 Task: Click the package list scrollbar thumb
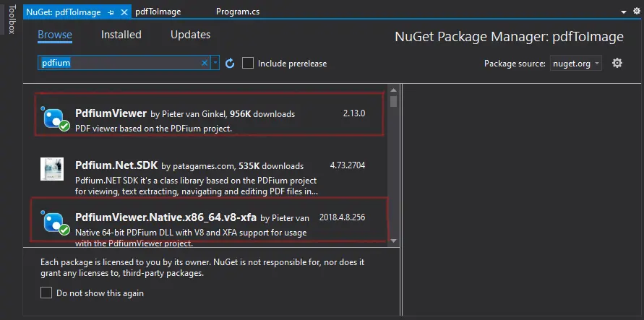point(393,101)
